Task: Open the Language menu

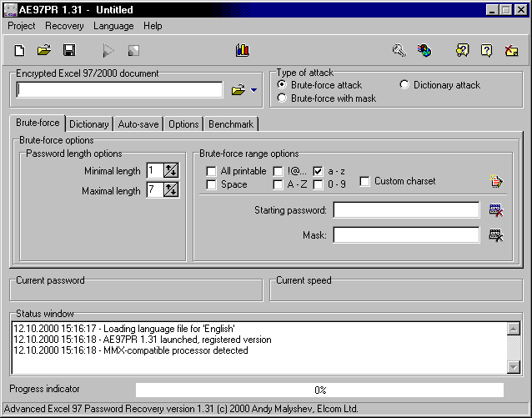Action: pos(113,26)
